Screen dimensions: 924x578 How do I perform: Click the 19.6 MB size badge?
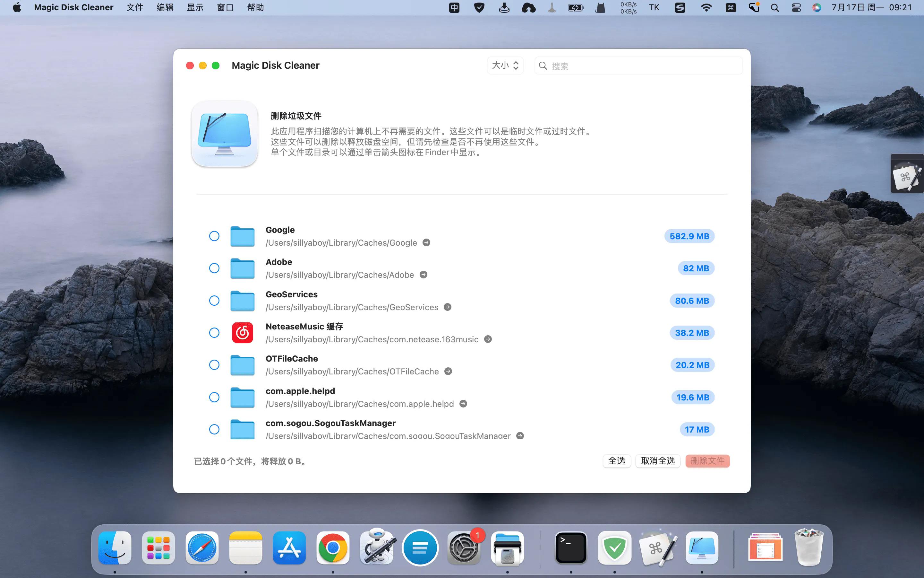693,398
